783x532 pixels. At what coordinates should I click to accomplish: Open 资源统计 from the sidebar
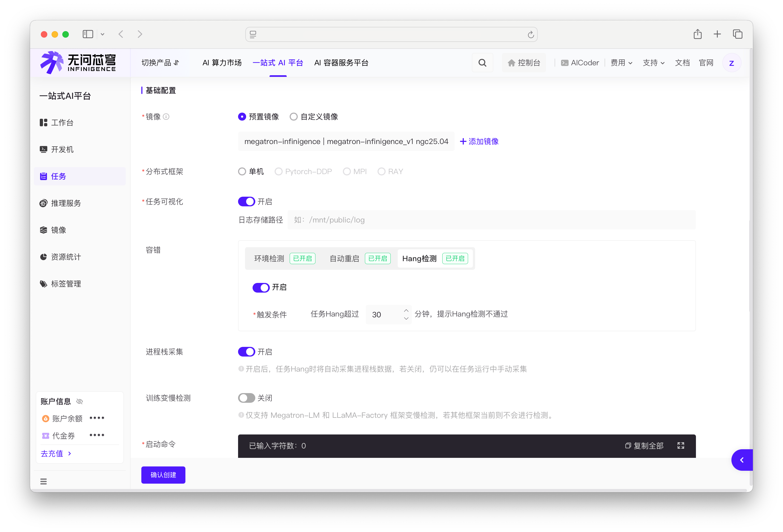66,257
